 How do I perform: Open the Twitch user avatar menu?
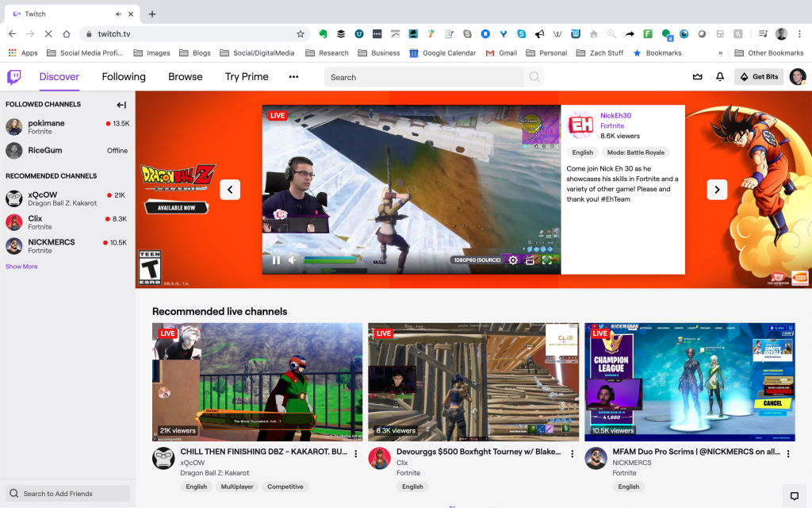tap(798, 77)
